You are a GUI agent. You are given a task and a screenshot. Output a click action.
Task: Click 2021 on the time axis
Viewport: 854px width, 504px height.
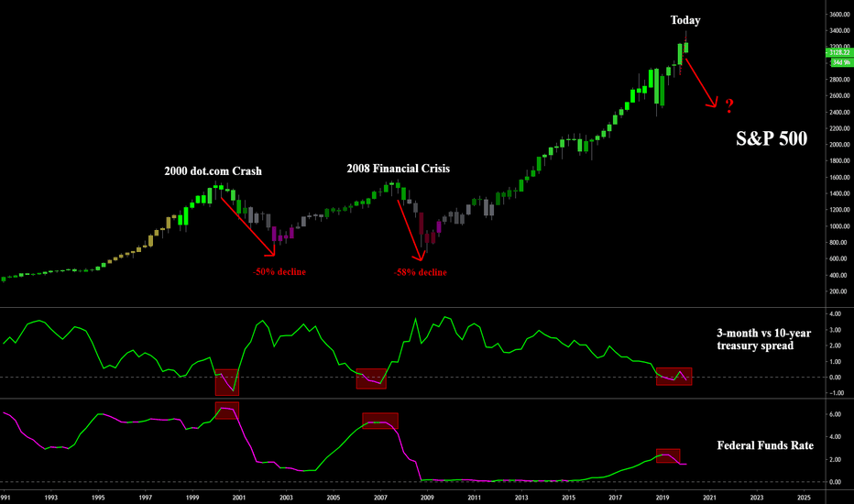tap(709, 498)
